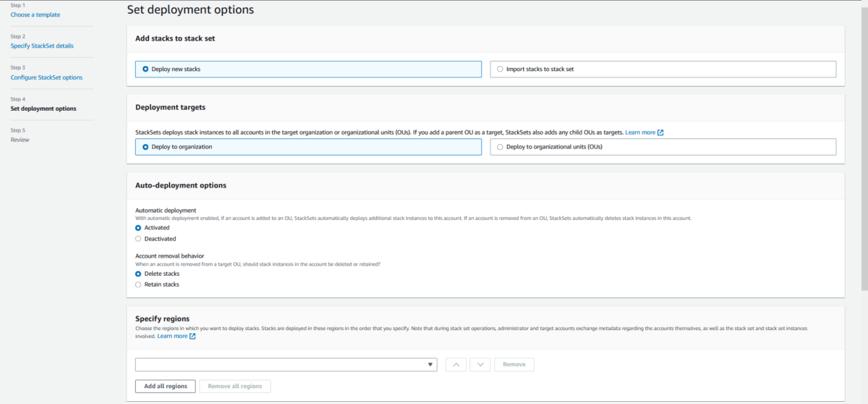Click the move region down arrow button

[480, 364]
